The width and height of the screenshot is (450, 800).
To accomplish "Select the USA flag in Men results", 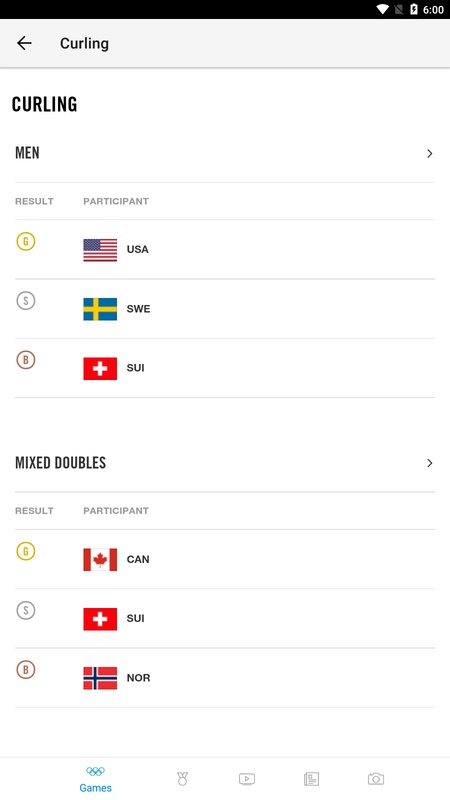I will click(100, 250).
